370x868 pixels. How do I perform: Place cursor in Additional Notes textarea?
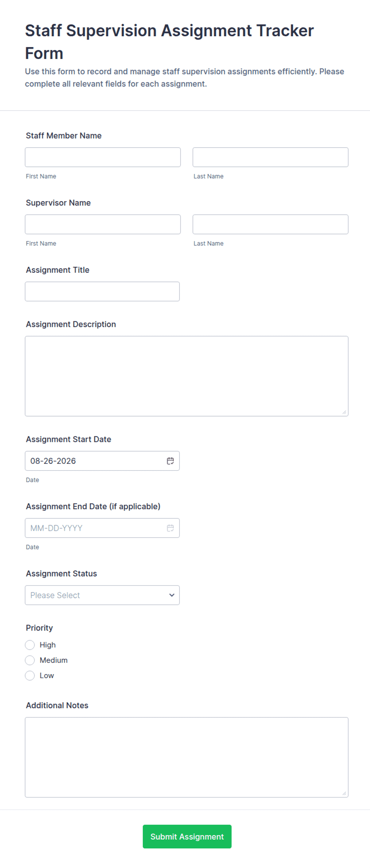187,757
